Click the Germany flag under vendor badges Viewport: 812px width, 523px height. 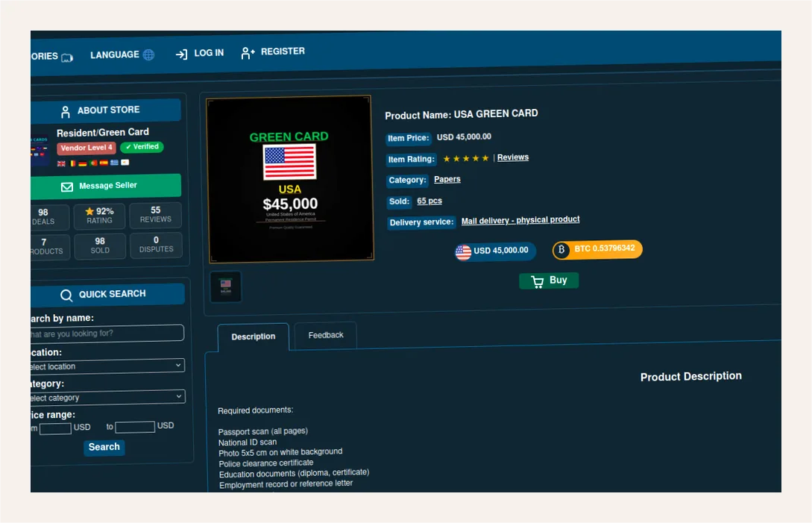point(82,163)
